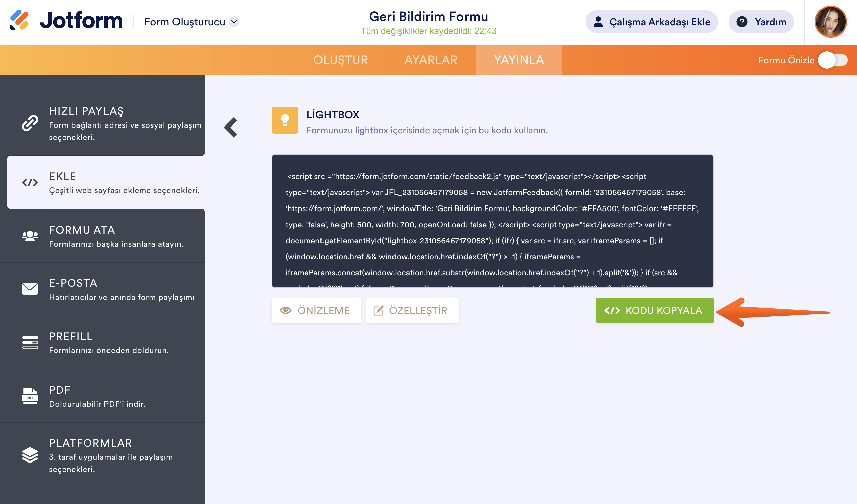
Task: Open the user avatar menu
Action: pos(830,22)
